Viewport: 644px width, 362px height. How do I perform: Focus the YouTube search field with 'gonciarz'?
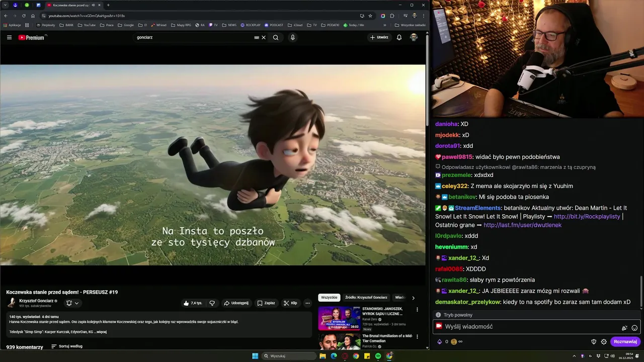pos(194,37)
